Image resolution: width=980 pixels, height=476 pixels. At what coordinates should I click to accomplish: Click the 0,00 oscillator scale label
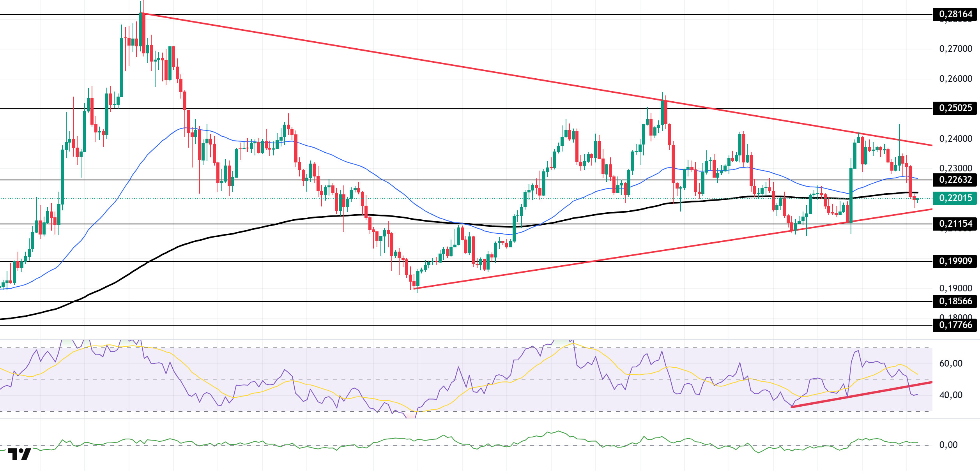[x=948, y=445]
